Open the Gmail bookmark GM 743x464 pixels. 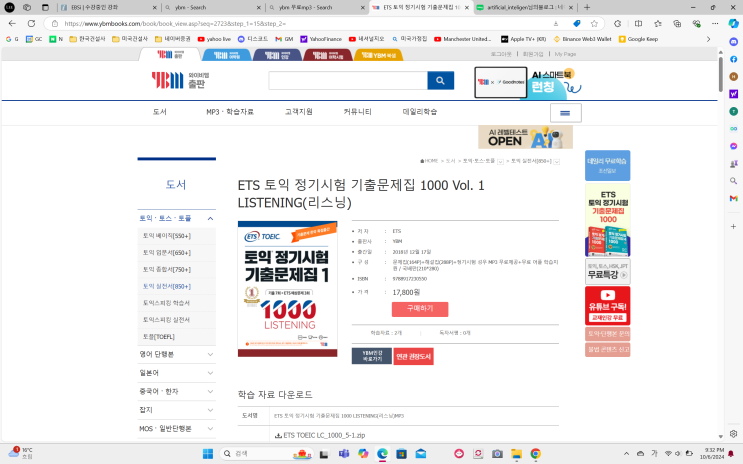pyautogui.click(x=284, y=39)
